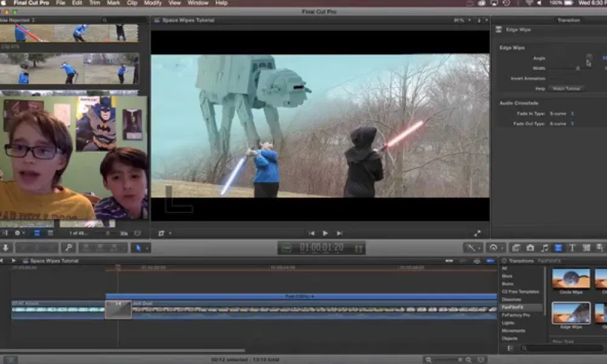Click the Watch Tutorial button

click(x=566, y=89)
